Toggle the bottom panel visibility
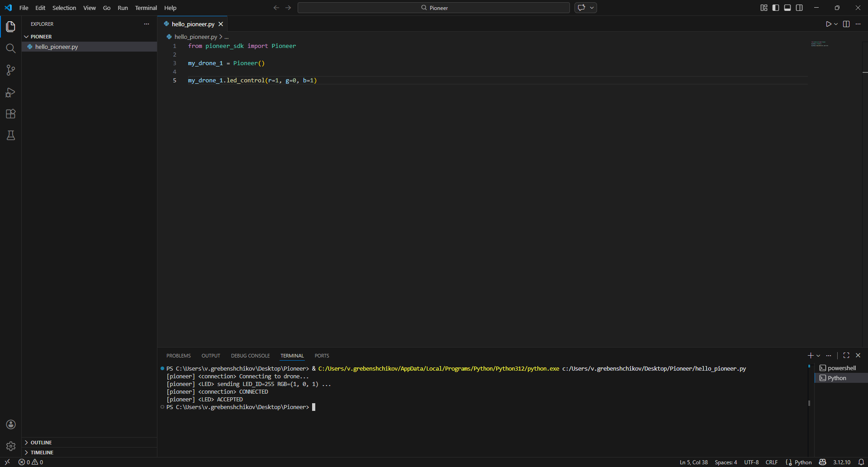The height and width of the screenshot is (467, 868). (x=787, y=8)
